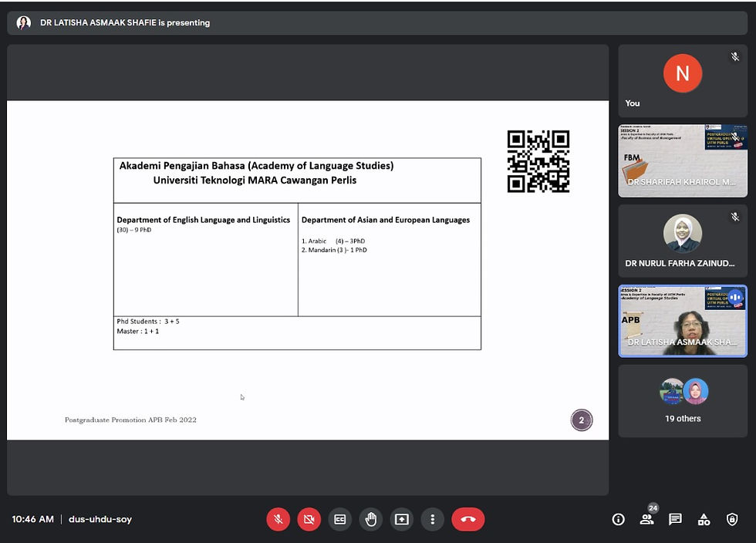Click the speaking indicator on Dr Latisha tile
This screenshot has width=756, height=543.
click(x=735, y=298)
